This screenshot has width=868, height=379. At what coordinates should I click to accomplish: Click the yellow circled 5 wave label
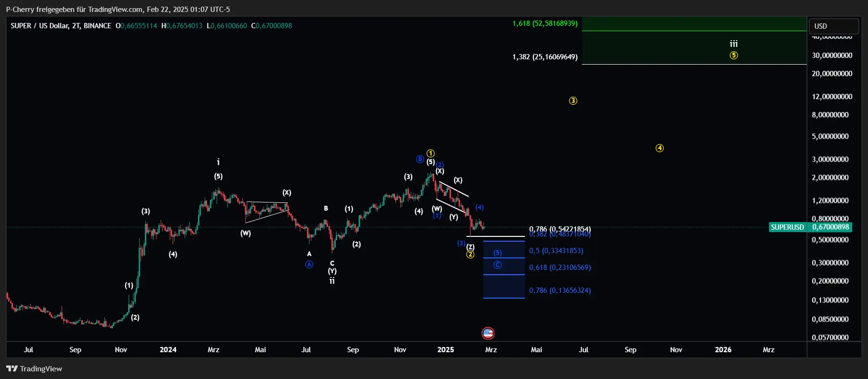734,55
